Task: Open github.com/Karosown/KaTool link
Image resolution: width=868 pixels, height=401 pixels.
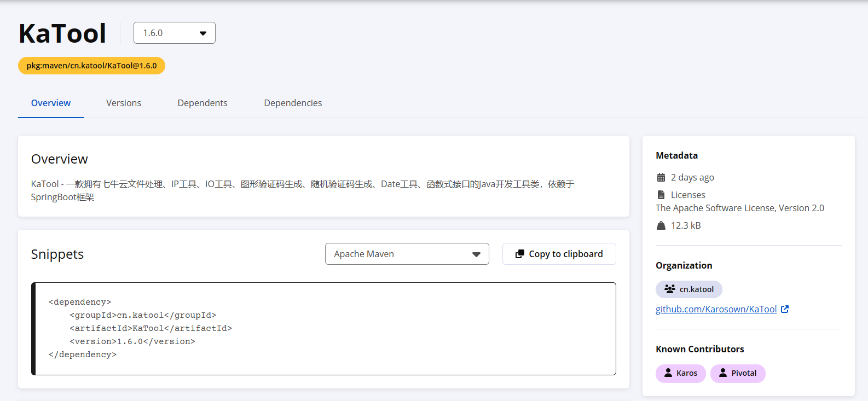Action: (716, 309)
